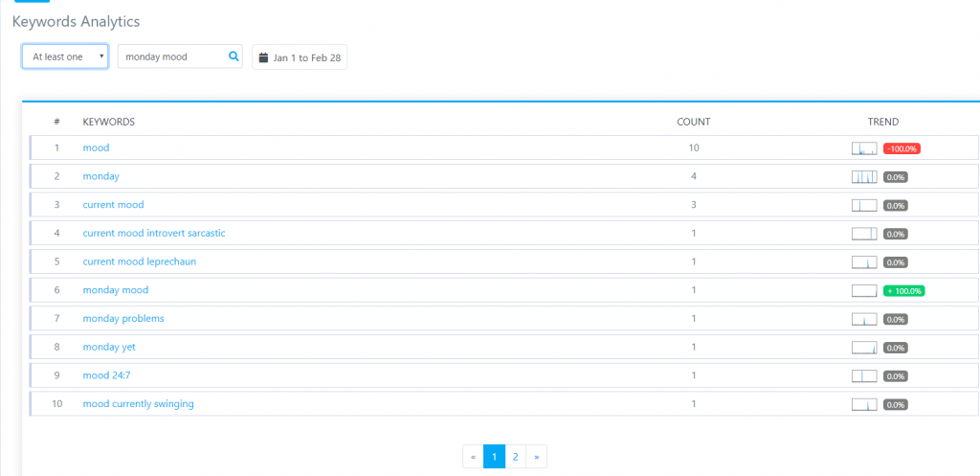Click the trend sparkline for 'monday'
980x476 pixels.
click(x=864, y=177)
